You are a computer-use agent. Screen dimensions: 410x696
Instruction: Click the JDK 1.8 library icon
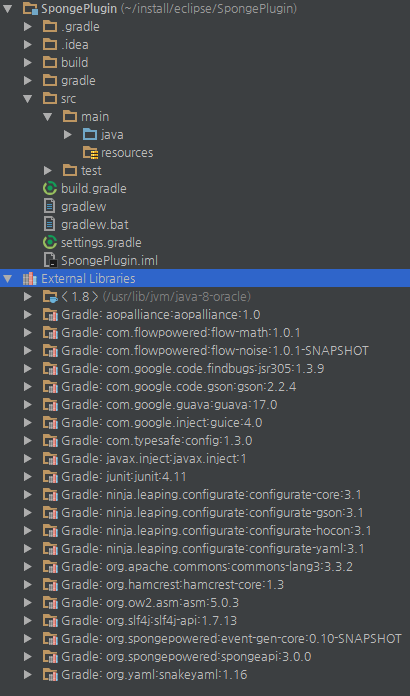tap(50, 297)
